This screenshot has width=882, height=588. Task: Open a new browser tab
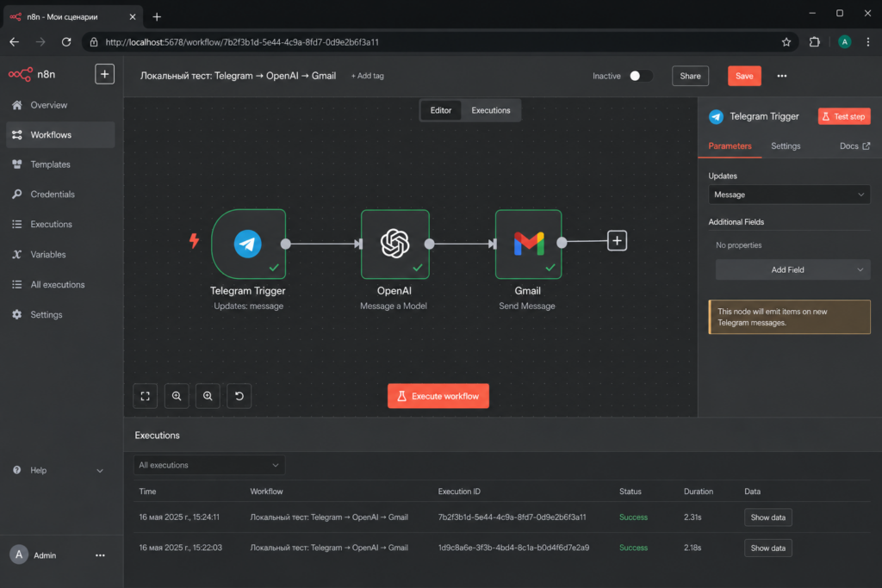point(157,17)
